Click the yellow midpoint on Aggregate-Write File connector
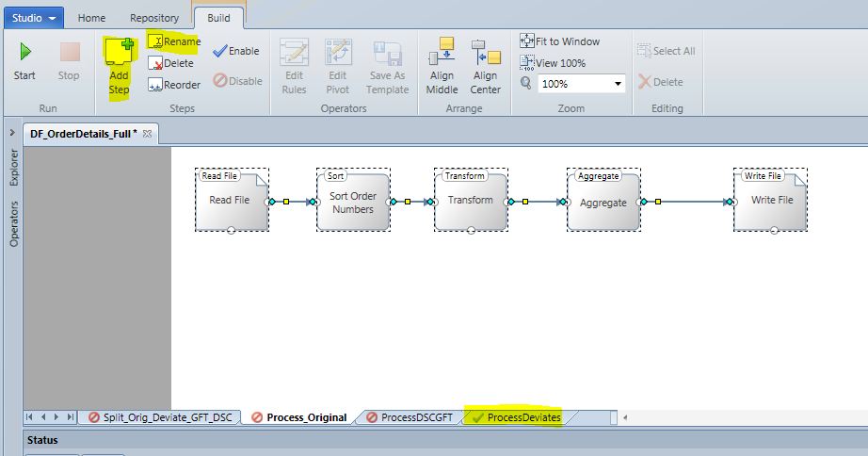 point(658,202)
